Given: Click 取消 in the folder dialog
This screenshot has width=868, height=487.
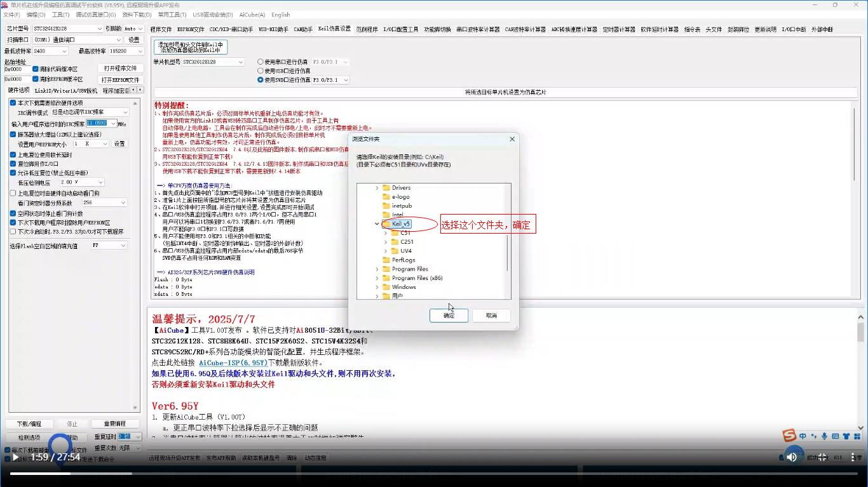Looking at the screenshot, I should [x=491, y=316].
